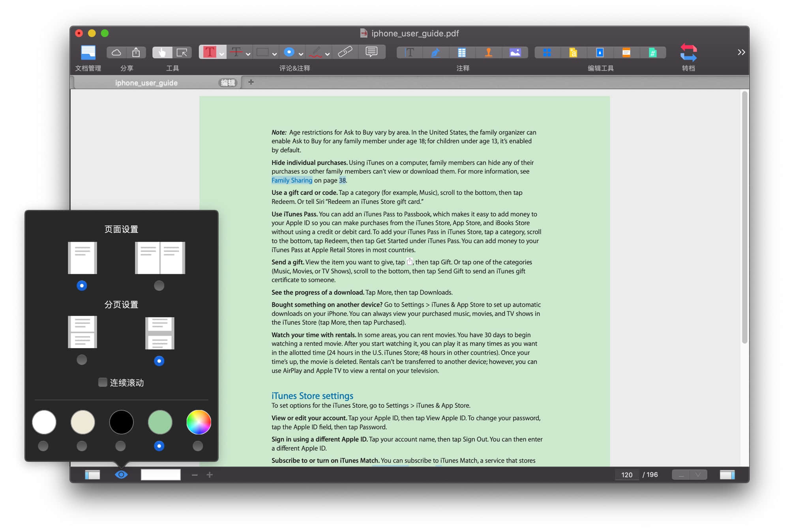Screen dimensions: 787x532
Task: Toggle the left sidebar panel icon
Action: coord(92,474)
